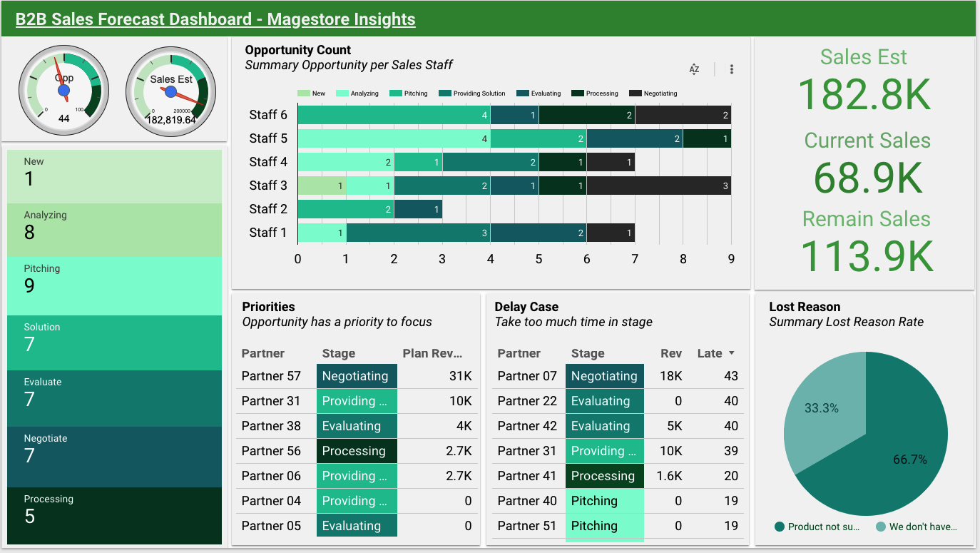Click the Providing Solution legend marker
Viewport: 980px width, 553px height.
pos(444,93)
